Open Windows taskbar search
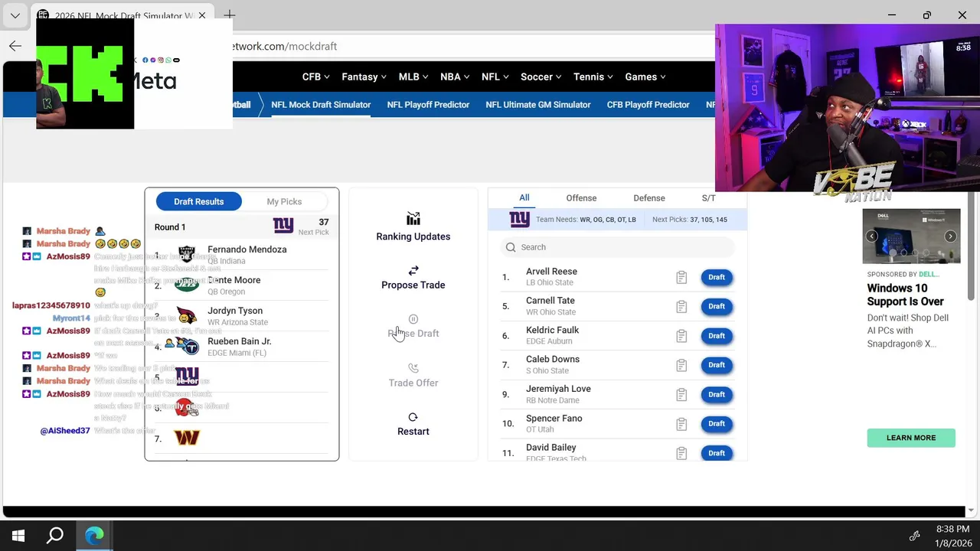 click(55, 536)
